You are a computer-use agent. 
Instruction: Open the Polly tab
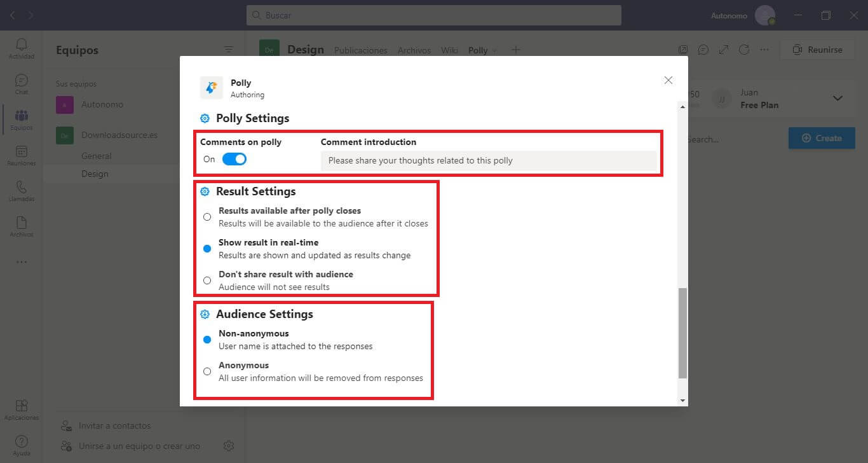click(x=478, y=50)
